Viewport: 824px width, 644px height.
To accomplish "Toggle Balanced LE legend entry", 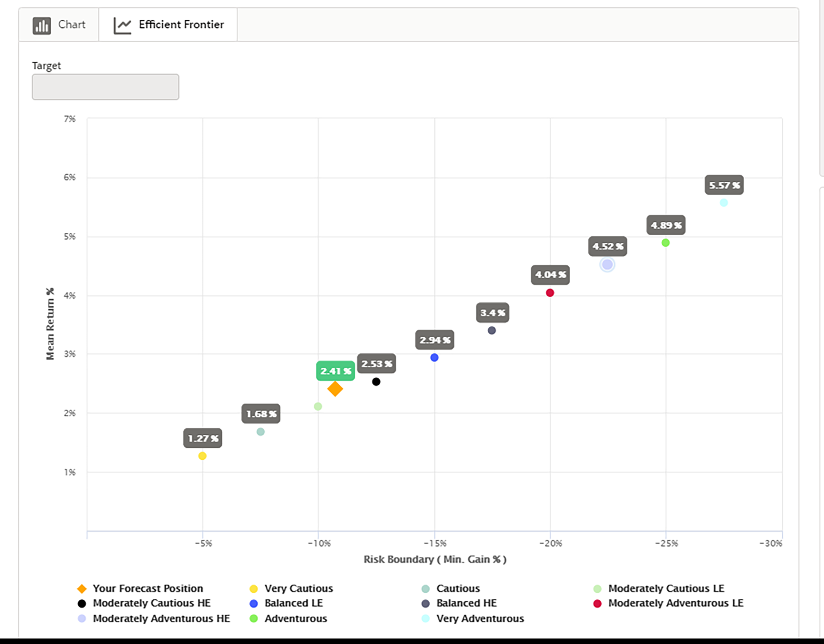I will (x=286, y=603).
